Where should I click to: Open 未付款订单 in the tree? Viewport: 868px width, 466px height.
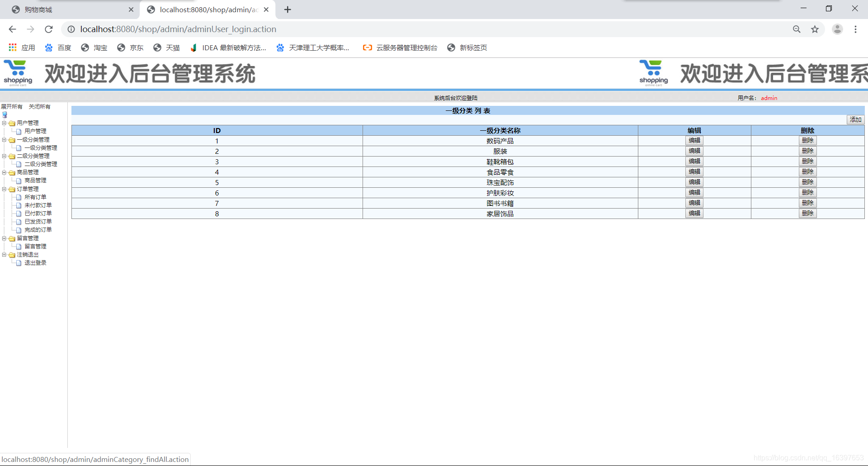tap(38, 205)
